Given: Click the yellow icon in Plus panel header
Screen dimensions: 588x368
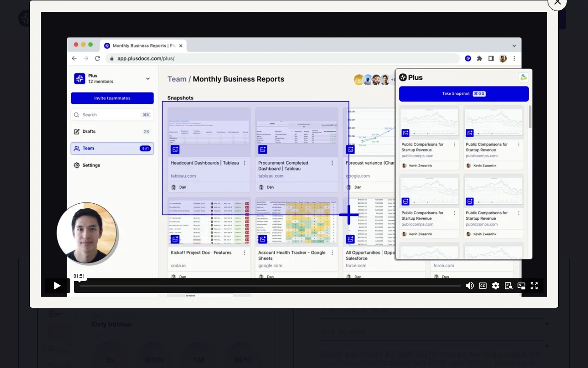Looking at the screenshot, I should [524, 77].
